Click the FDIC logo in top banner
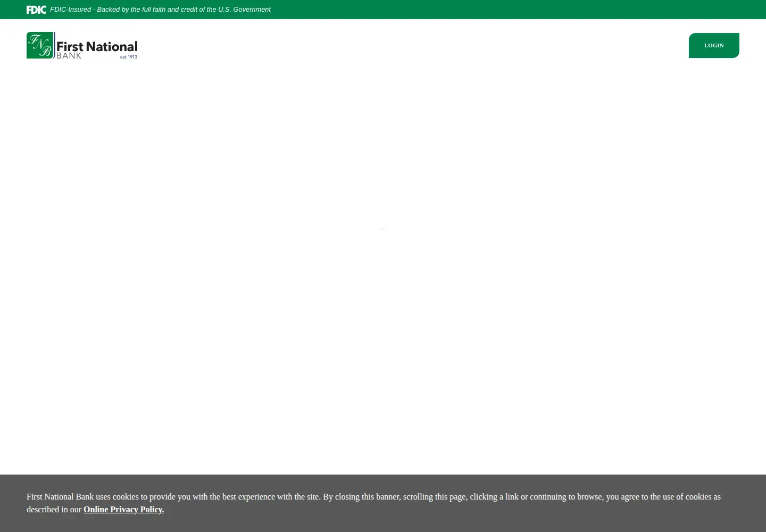 coord(36,10)
